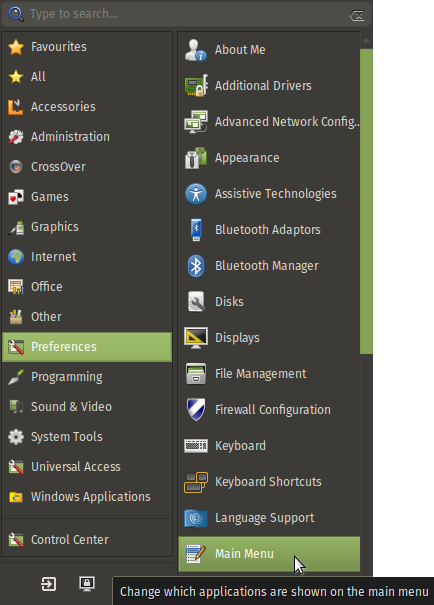
Task: Open the Appearance settings icon
Action: (196, 158)
